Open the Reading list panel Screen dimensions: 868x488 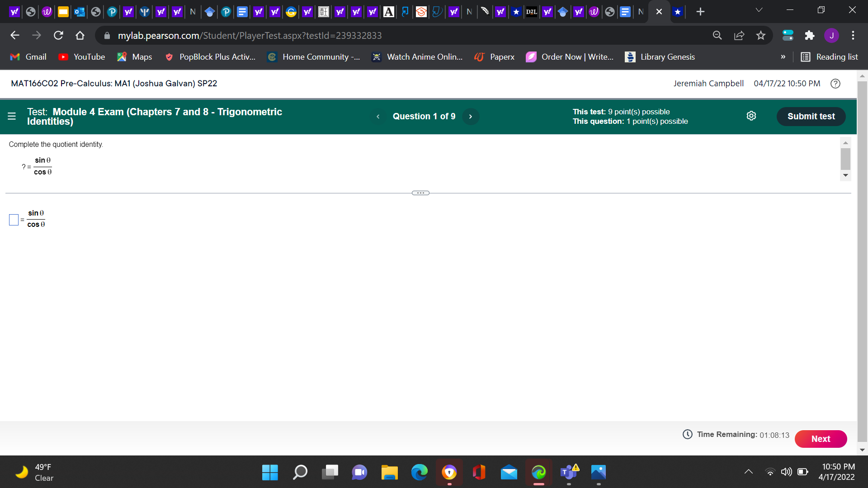tap(830, 56)
